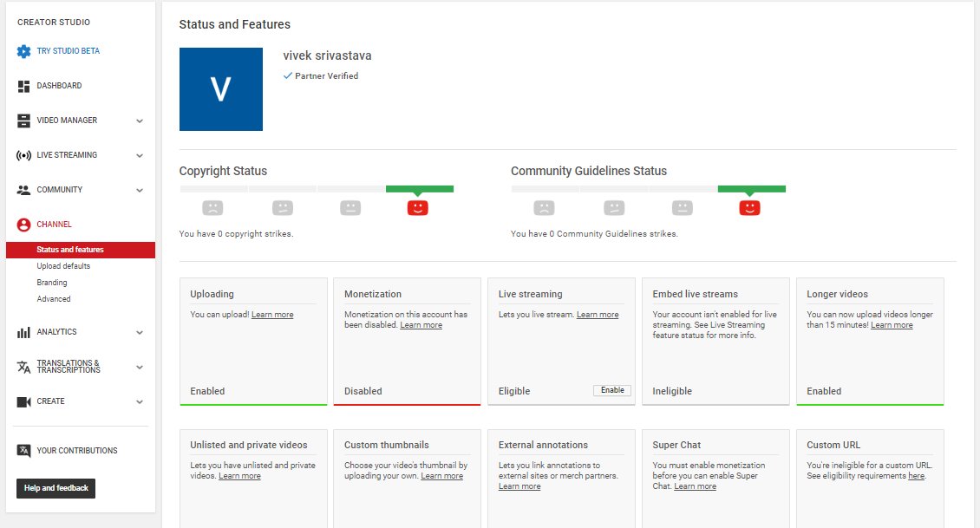
Task: Click the Analytics bar chart icon
Action: [23, 332]
